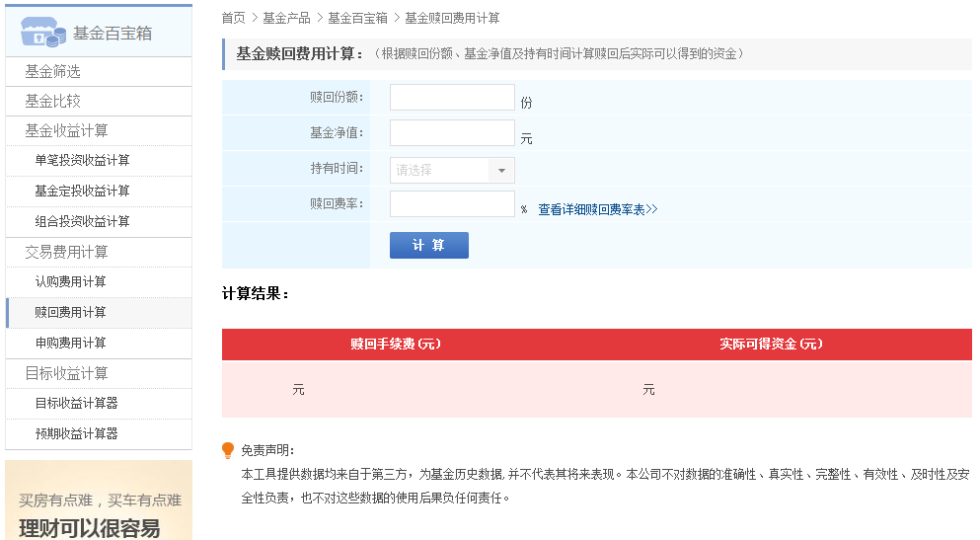This screenshot has height=540, width=980.
Task: Click the orange lightbulb disclaimer icon
Action: (x=228, y=450)
